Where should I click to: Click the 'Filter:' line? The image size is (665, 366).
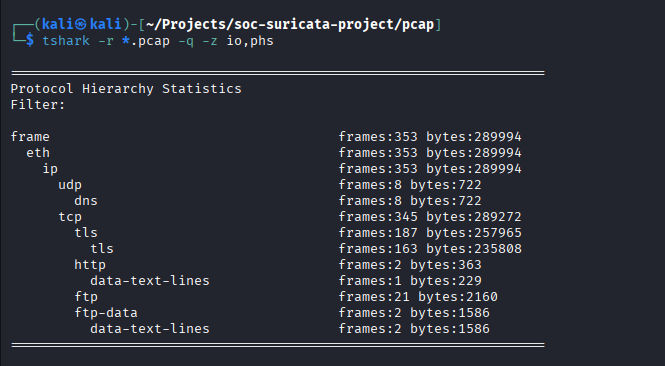[38, 105]
